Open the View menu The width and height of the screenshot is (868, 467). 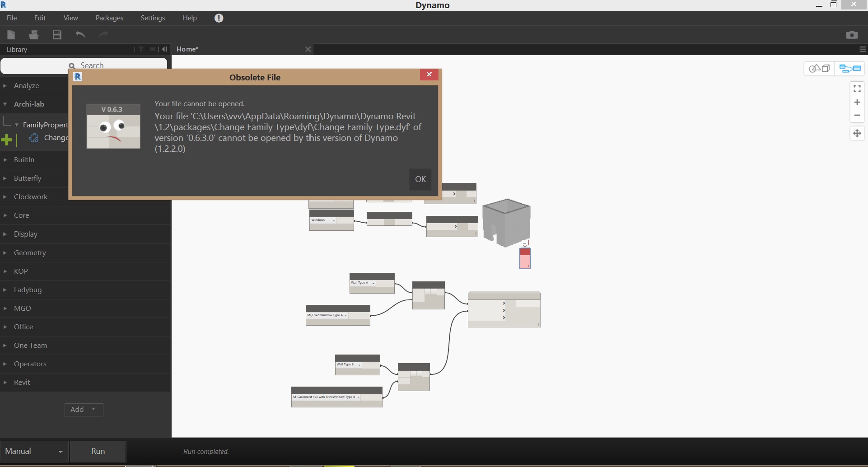click(70, 18)
